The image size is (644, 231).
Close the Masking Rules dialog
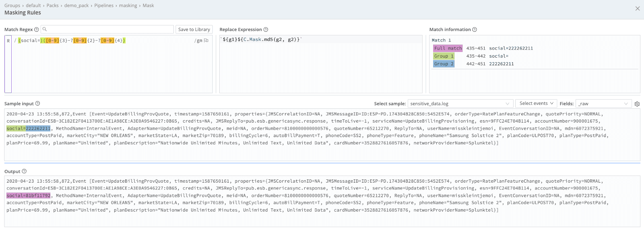click(x=638, y=8)
